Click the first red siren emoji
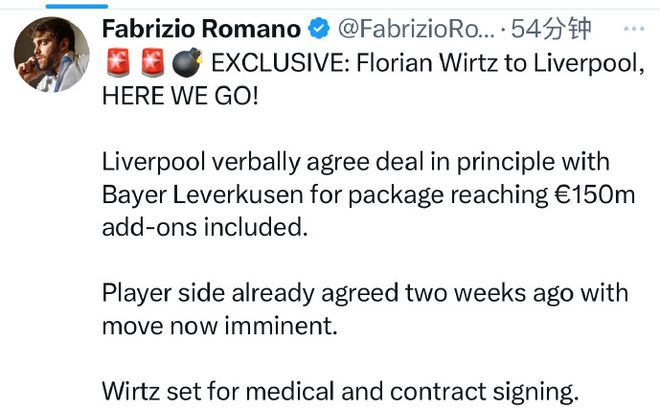This screenshot has width=660, height=410. [x=118, y=67]
